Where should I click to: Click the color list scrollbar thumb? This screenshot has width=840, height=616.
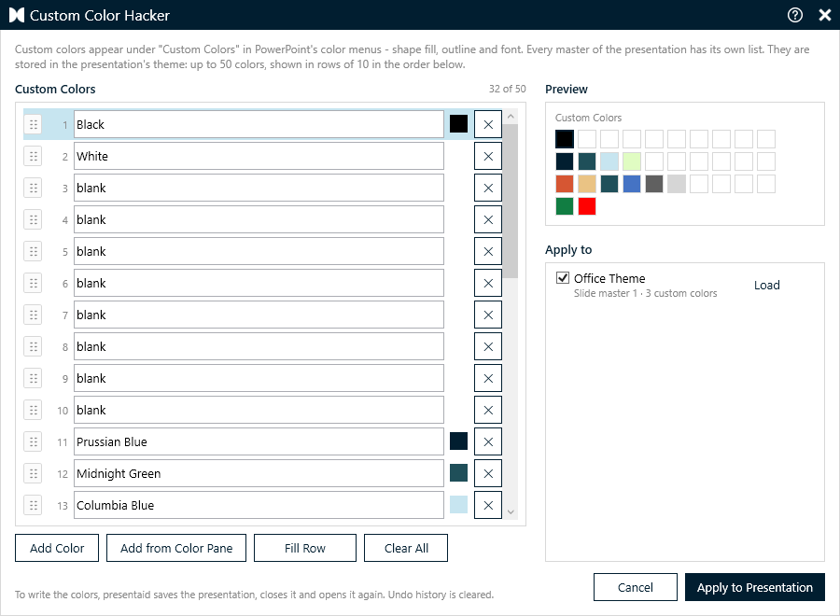511,202
